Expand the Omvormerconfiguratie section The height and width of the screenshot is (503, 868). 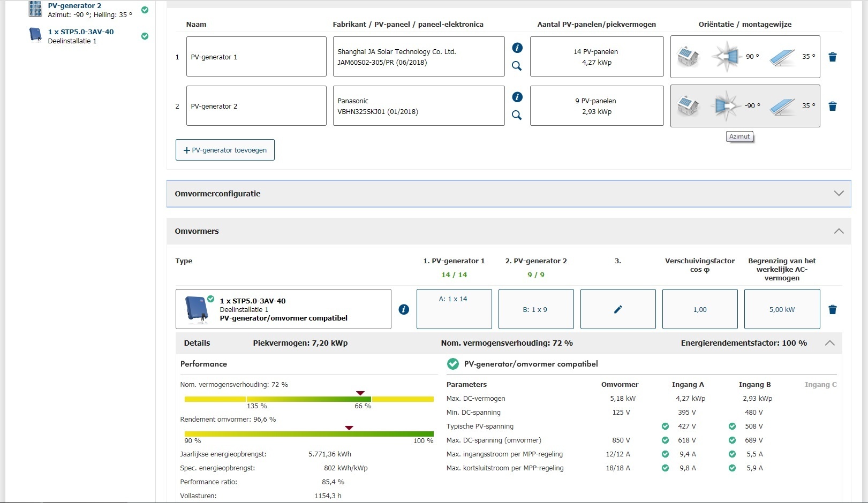(839, 194)
